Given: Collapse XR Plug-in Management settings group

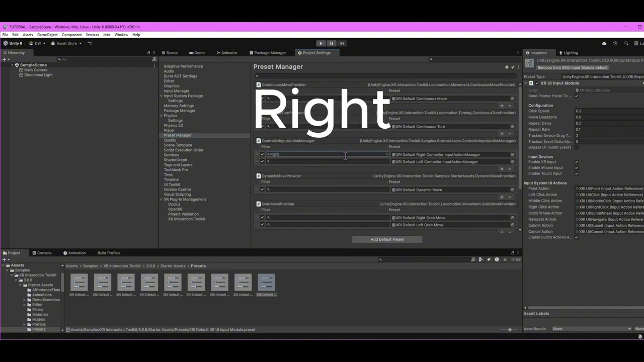Looking at the screenshot, I should [162, 200].
